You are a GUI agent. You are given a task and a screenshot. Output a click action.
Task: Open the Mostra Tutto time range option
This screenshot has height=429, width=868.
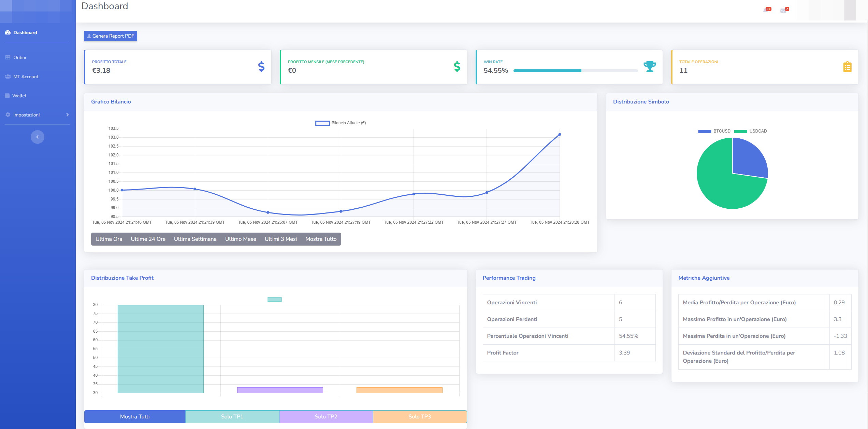tap(321, 239)
